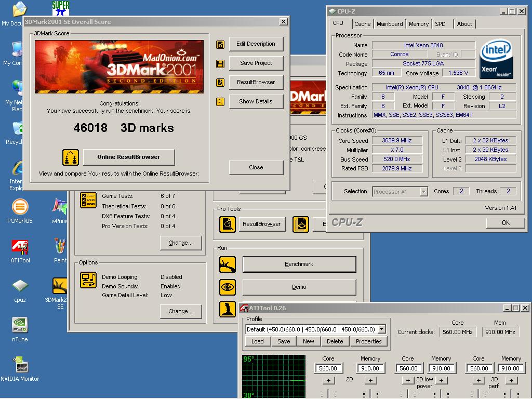Increase 3D perf. Core clock plus button

[478, 381]
